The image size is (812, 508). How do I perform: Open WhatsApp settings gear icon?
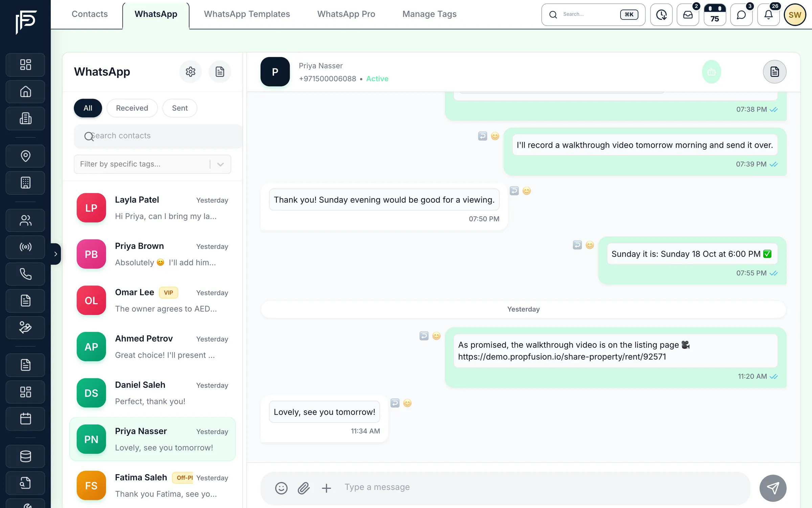(190, 72)
